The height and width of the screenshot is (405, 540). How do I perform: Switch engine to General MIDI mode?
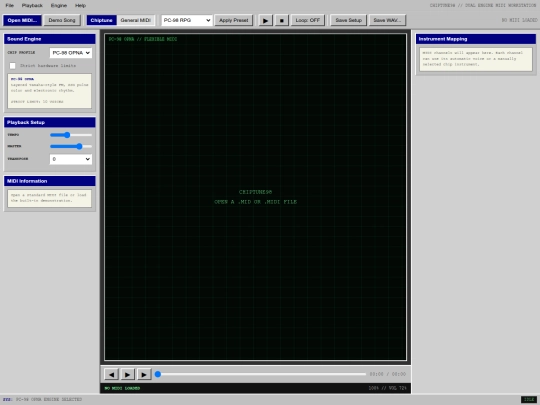point(136,20)
